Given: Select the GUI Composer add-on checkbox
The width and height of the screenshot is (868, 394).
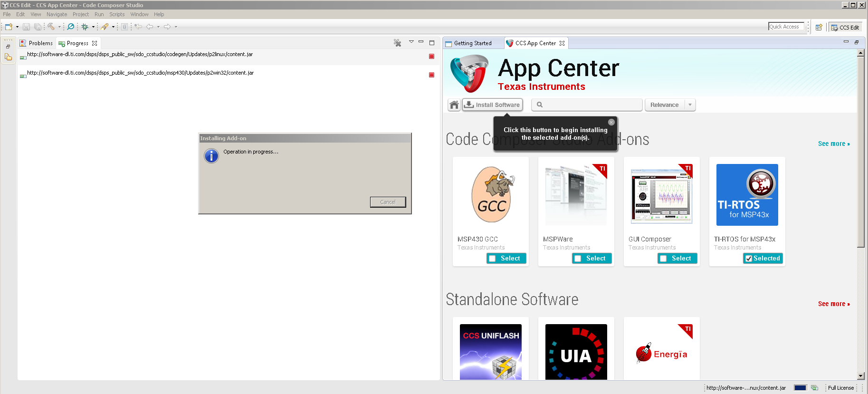Looking at the screenshot, I should 663,259.
